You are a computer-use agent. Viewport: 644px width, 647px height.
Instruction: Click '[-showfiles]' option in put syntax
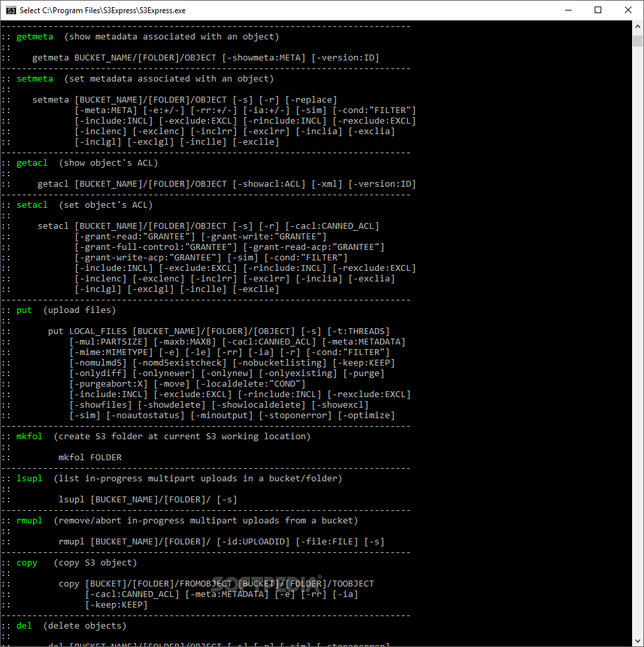pos(101,405)
